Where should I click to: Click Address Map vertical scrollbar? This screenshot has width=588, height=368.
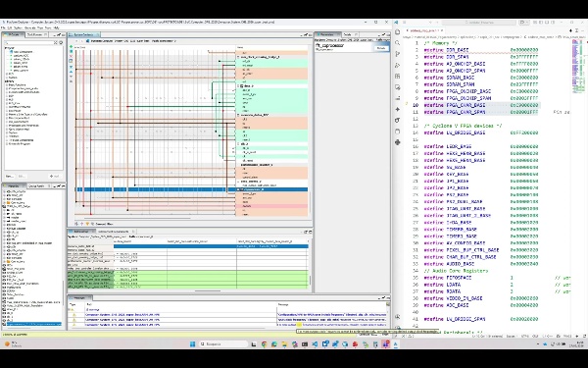[310, 280]
